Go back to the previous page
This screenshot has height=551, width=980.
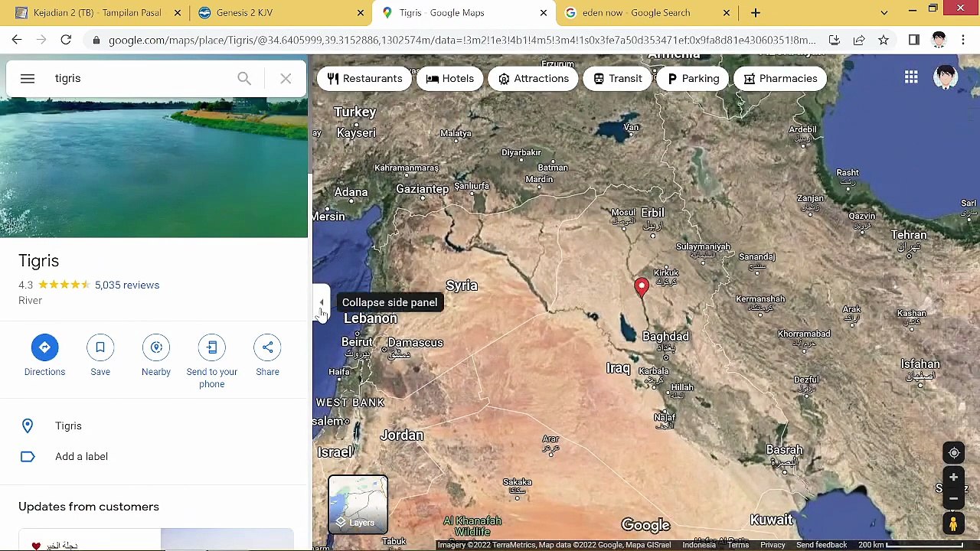[17, 40]
